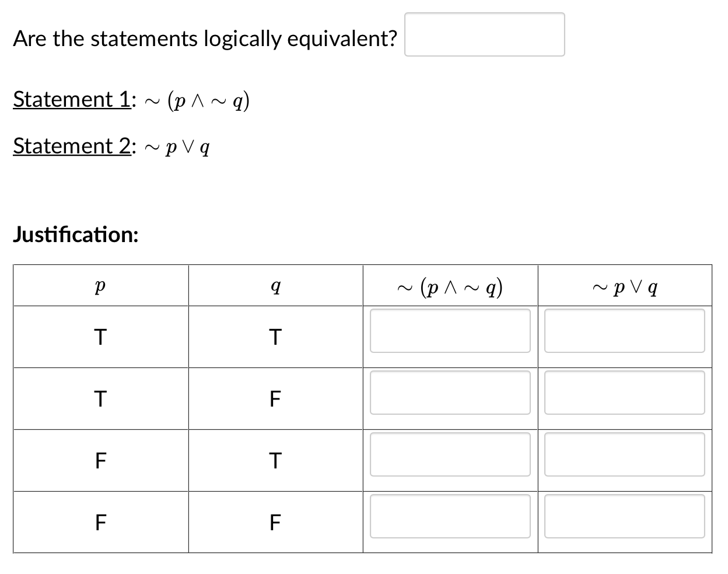
Task: Click the ~p ∨ q input for row T F
Action: 624,393
